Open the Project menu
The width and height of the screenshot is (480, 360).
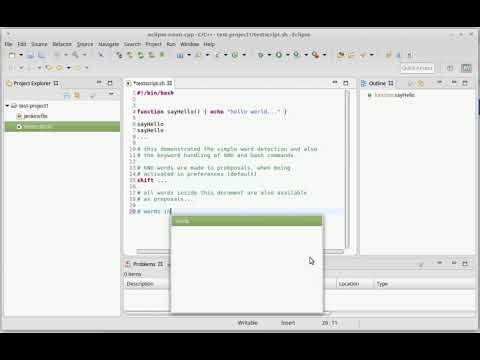(153, 44)
